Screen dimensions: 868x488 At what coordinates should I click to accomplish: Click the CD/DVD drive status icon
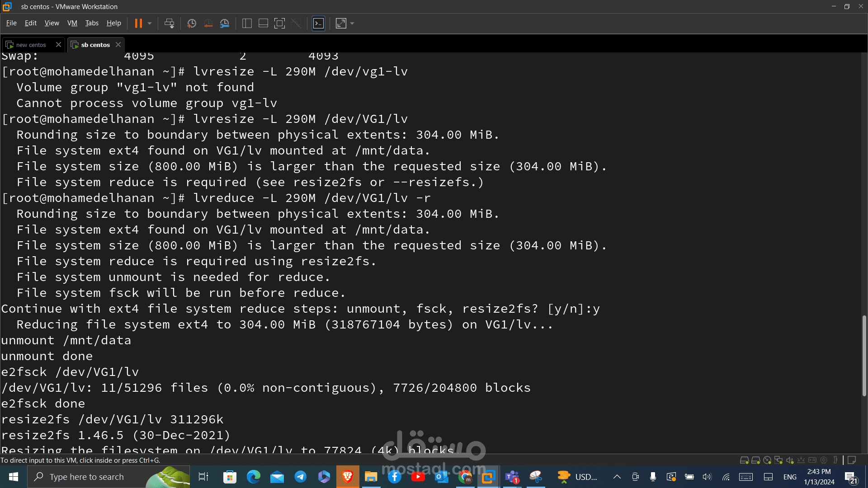click(x=767, y=460)
